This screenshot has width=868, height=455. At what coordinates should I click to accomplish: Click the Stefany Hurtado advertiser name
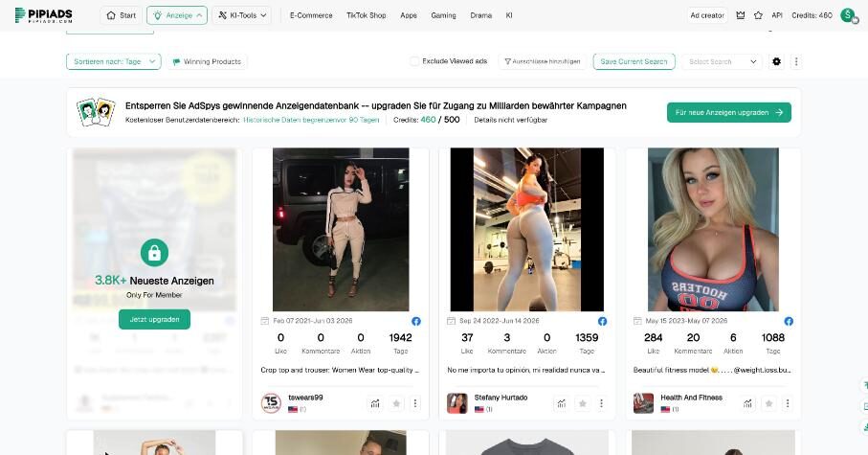501,398
